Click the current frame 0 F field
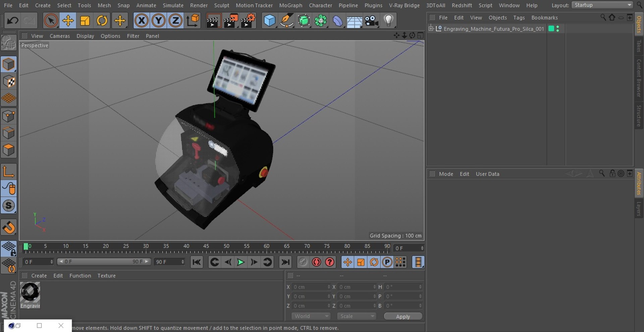 pyautogui.click(x=409, y=248)
